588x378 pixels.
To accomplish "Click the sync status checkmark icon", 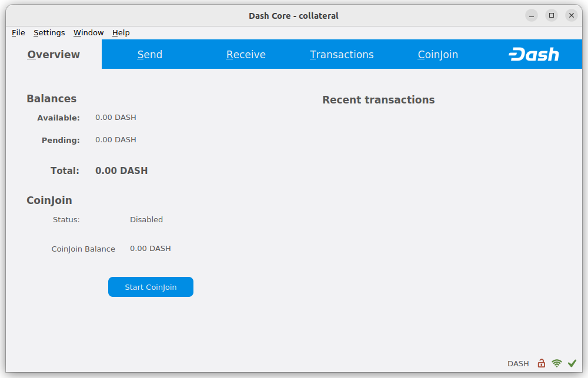I will (572, 363).
